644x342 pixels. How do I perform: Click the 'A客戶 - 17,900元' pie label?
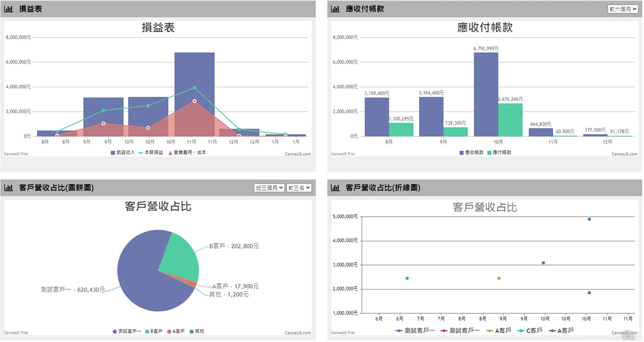click(236, 286)
